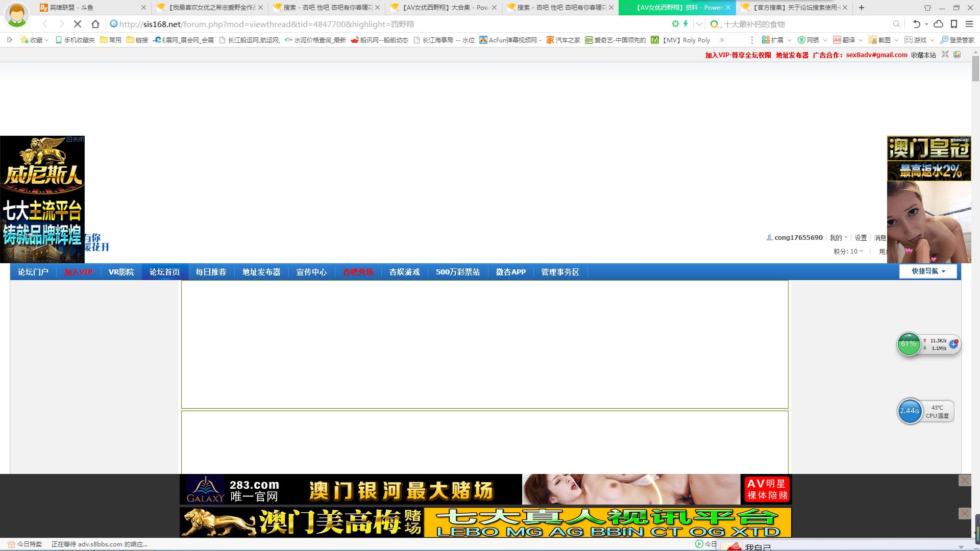Screen dimensions: 980x551
Task: Toggle the lightning speed-boost icon in address bar
Action: coord(685,23)
